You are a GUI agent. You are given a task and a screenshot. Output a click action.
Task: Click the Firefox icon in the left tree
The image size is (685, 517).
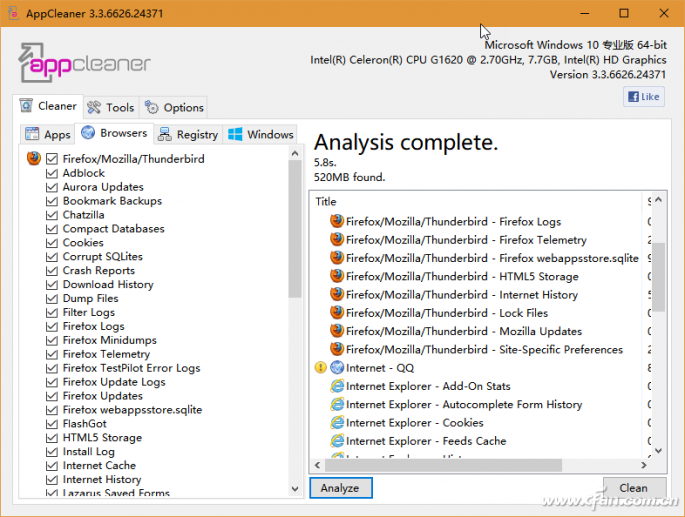[x=34, y=158]
